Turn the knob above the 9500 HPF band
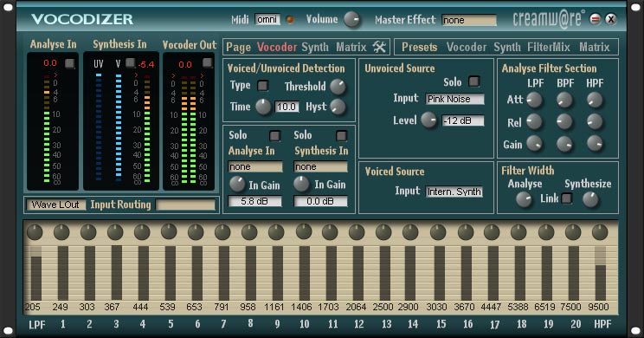This screenshot has height=338, width=644. point(600,232)
